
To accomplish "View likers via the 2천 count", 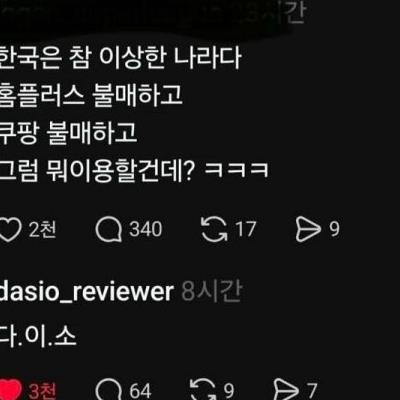I will click(x=42, y=229).
